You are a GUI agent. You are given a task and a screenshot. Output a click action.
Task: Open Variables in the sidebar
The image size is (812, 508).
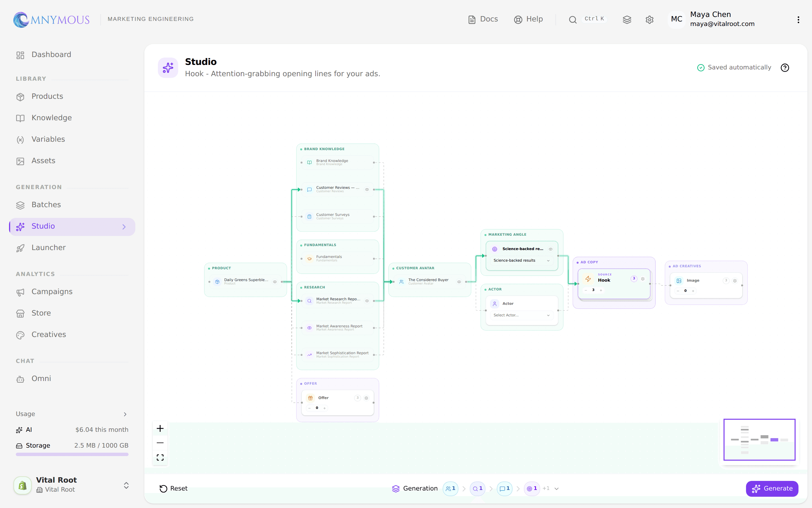(72, 139)
